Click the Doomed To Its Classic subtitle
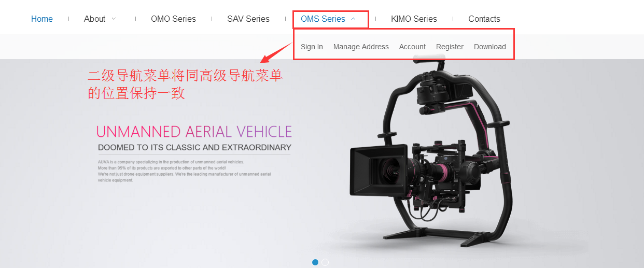Viewport: 644px width, 268px height. tap(194, 147)
